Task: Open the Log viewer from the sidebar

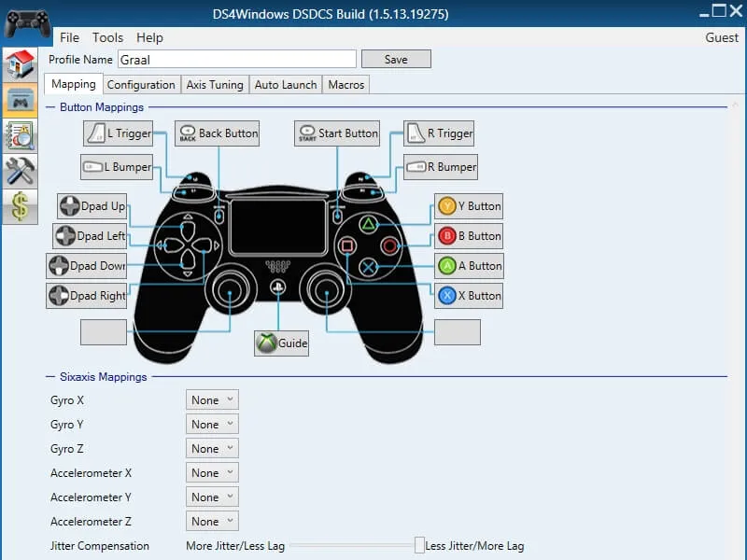Action: pos(19,133)
